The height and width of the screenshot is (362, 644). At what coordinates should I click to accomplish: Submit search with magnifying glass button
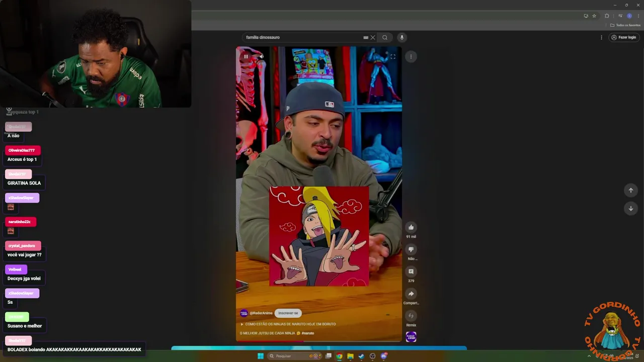tap(385, 37)
